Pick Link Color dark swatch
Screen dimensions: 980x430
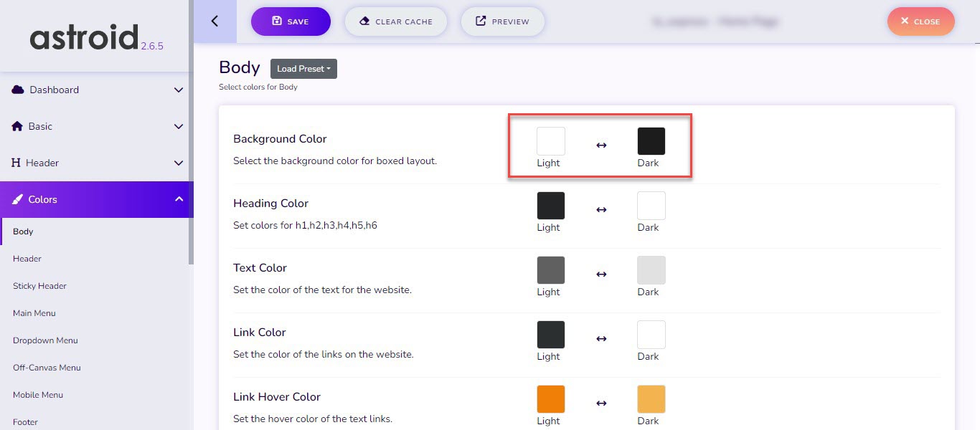point(651,335)
